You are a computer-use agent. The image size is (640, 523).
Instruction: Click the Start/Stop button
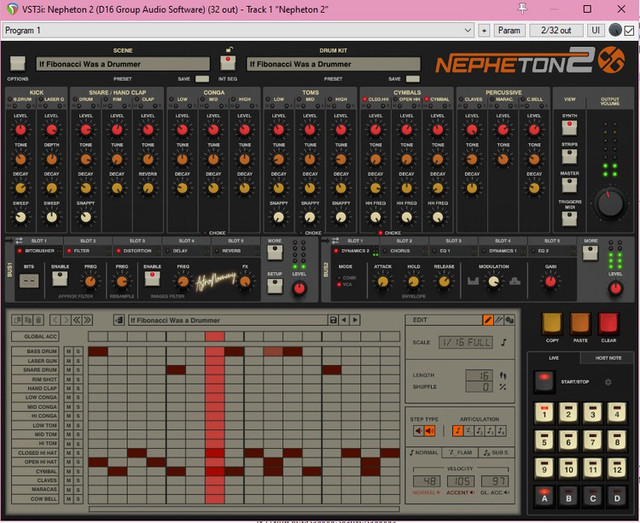tap(544, 381)
